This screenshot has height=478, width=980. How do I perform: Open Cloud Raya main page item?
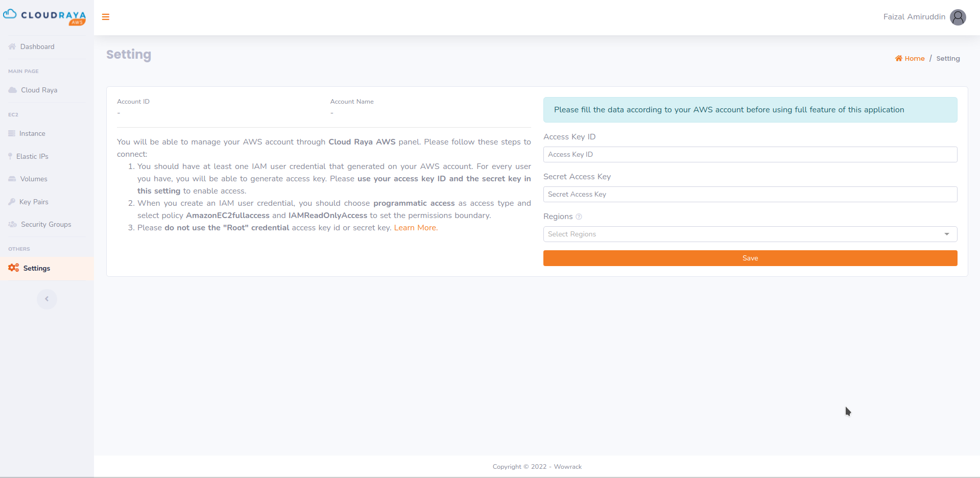click(39, 90)
